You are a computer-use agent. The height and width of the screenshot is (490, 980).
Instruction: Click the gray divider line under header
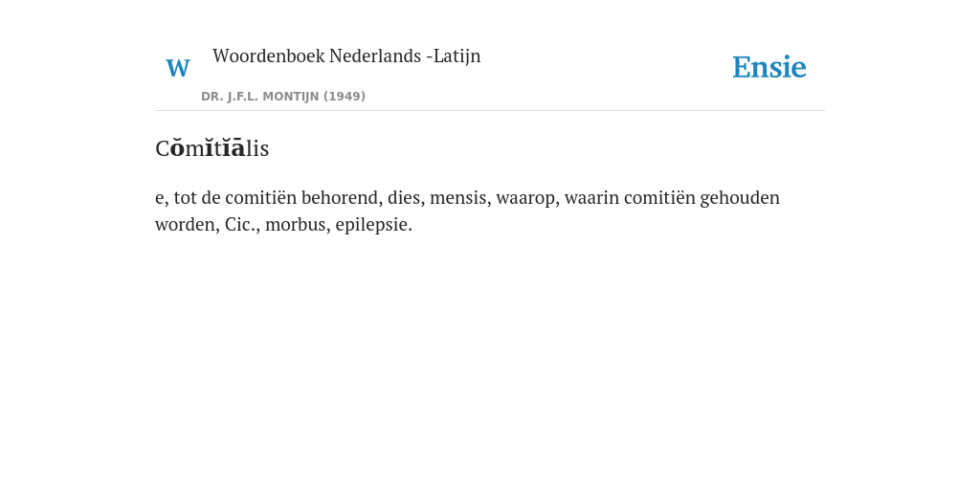pos(490,111)
